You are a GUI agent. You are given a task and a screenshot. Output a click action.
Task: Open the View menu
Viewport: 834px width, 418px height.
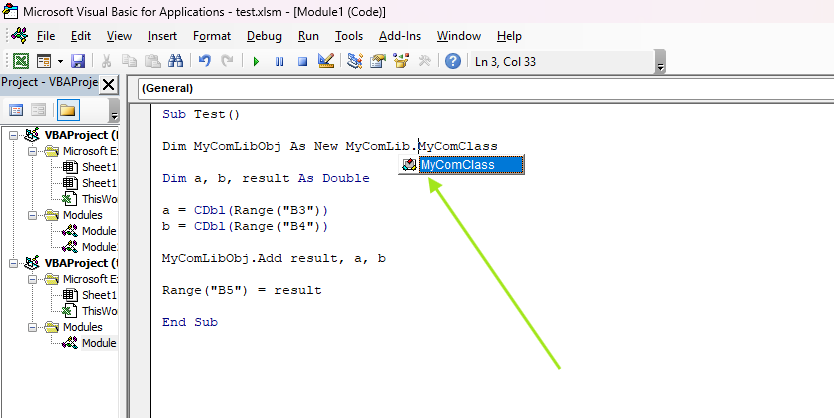pos(119,36)
